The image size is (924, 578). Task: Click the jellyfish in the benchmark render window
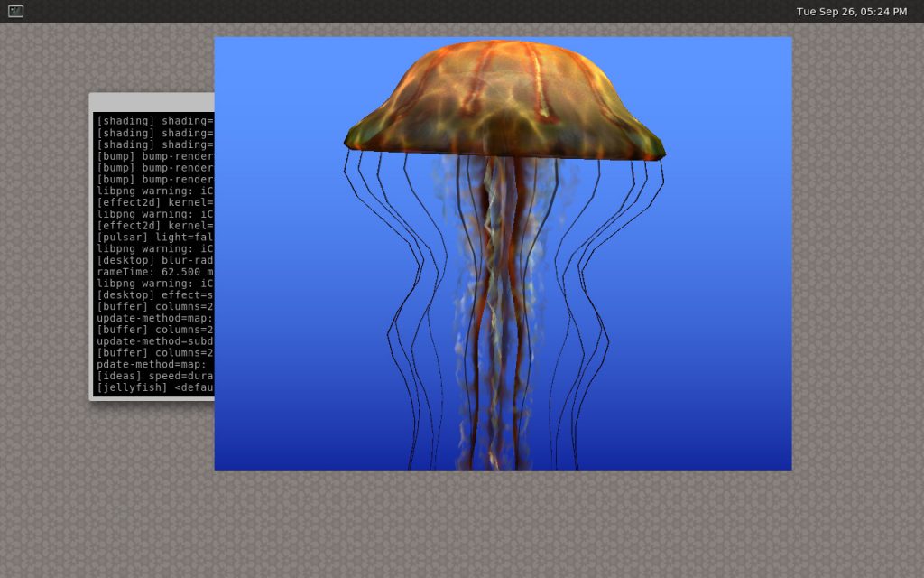coord(504,254)
